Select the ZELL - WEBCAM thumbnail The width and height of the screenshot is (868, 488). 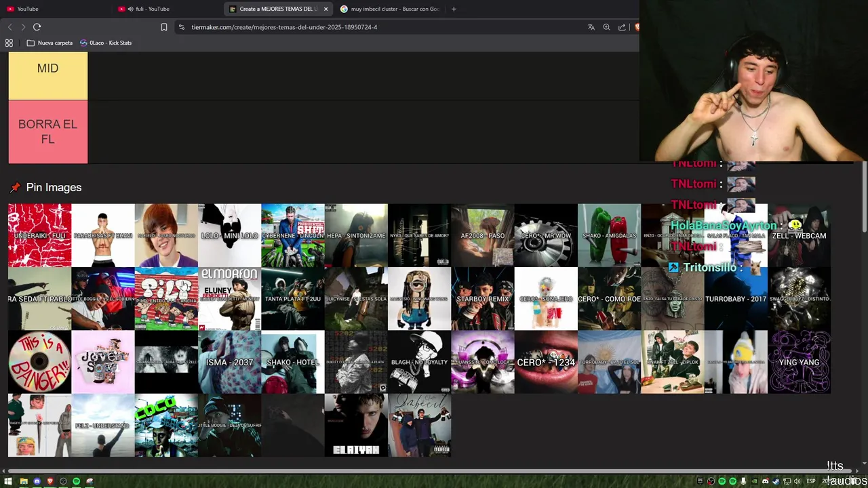[799, 235]
